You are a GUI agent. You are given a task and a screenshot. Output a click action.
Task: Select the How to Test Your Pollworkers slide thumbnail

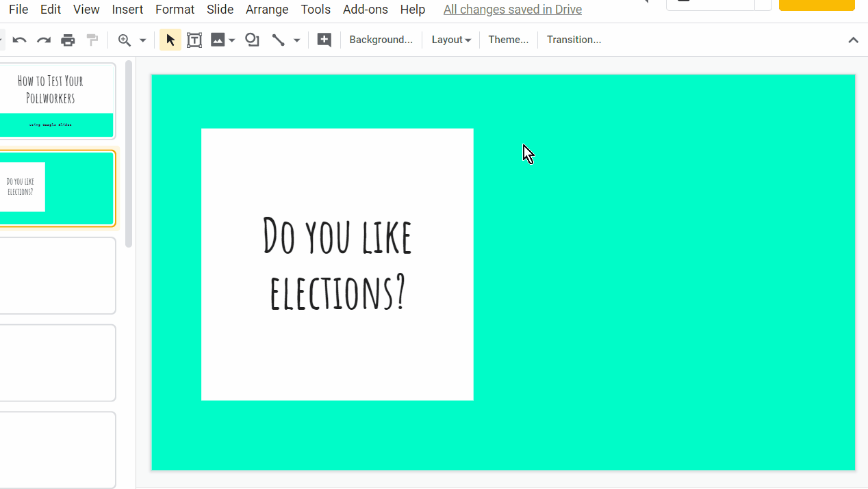pos(57,101)
